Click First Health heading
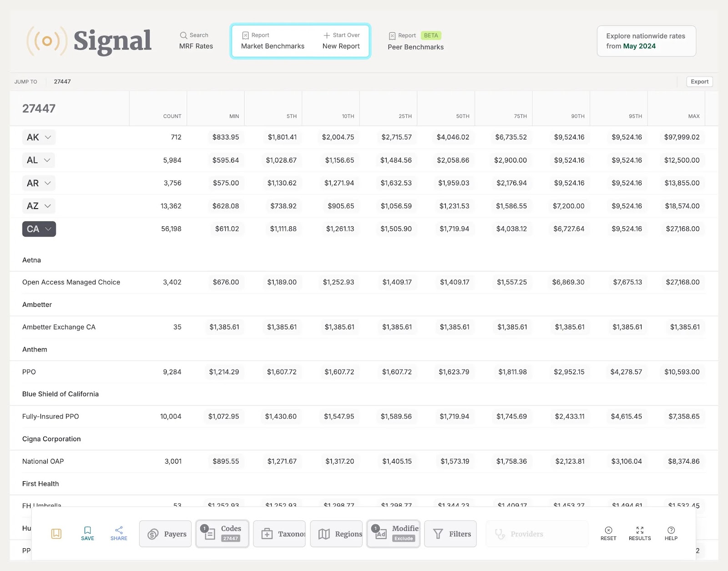728x571 pixels. (x=40, y=484)
